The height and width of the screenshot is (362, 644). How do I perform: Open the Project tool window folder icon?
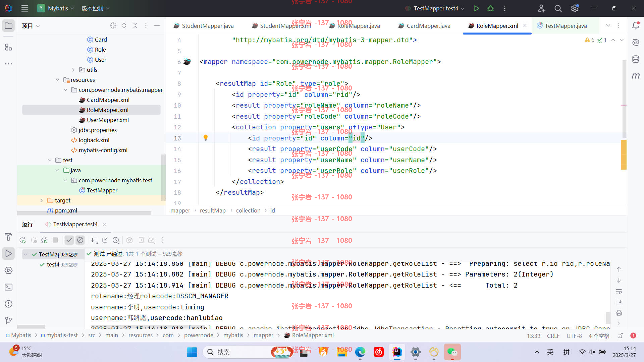point(9,26)
